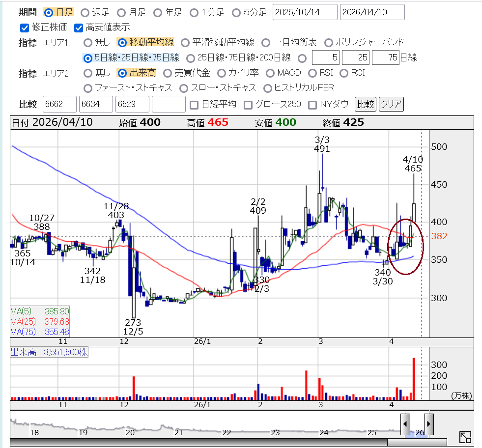The image size is (482, 448).
Task: Select the 週足 weekly period radio button
Action: click(85, 12)
